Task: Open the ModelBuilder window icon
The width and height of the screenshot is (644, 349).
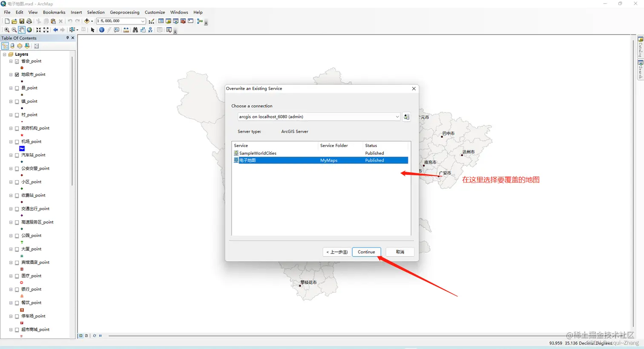Action: coord(200,21)
